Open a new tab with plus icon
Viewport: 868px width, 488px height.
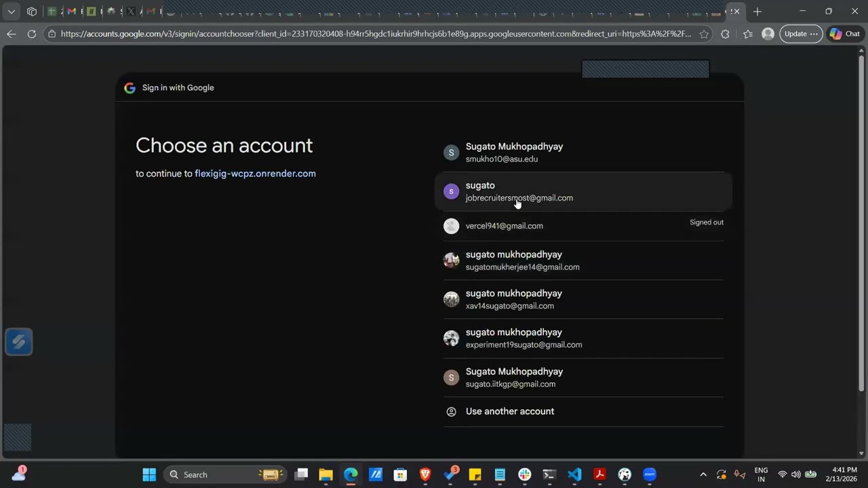pyautogui.click(x=757, y=12)
